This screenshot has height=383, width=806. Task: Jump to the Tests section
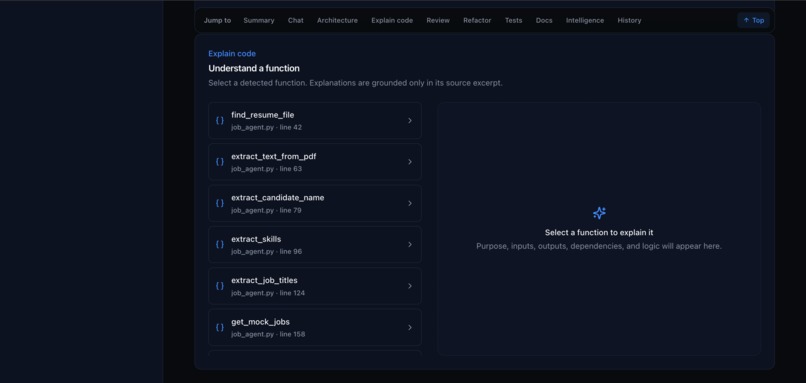pyautogui.click(x=514, y=21)
